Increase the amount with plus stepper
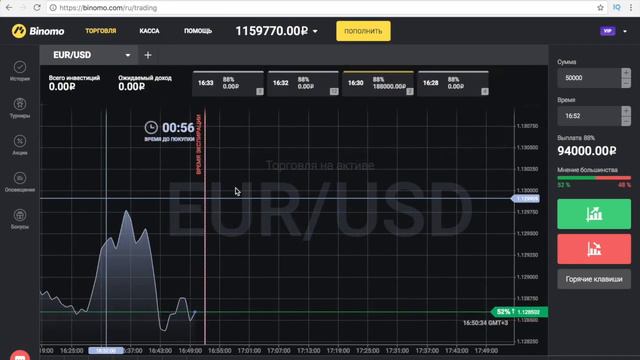640x360 pixels. pos(626,73)
